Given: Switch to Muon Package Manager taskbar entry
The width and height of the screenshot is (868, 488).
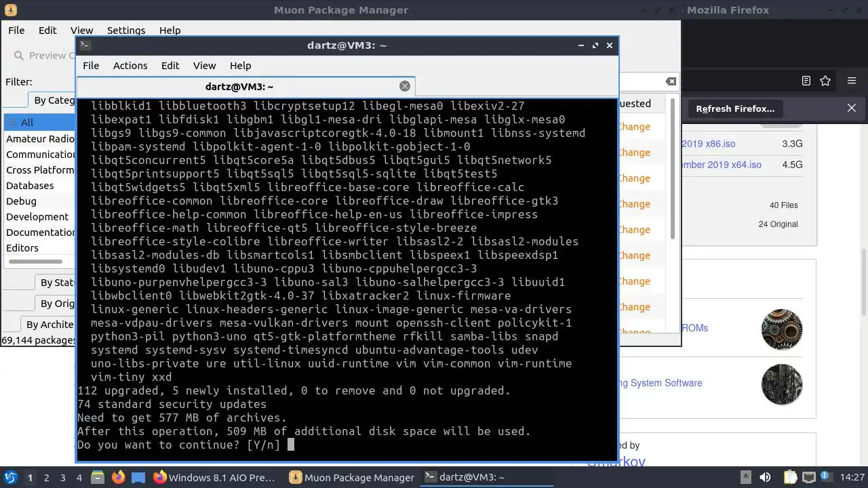Looking at the screenshot, I should [x=352, y=477].
